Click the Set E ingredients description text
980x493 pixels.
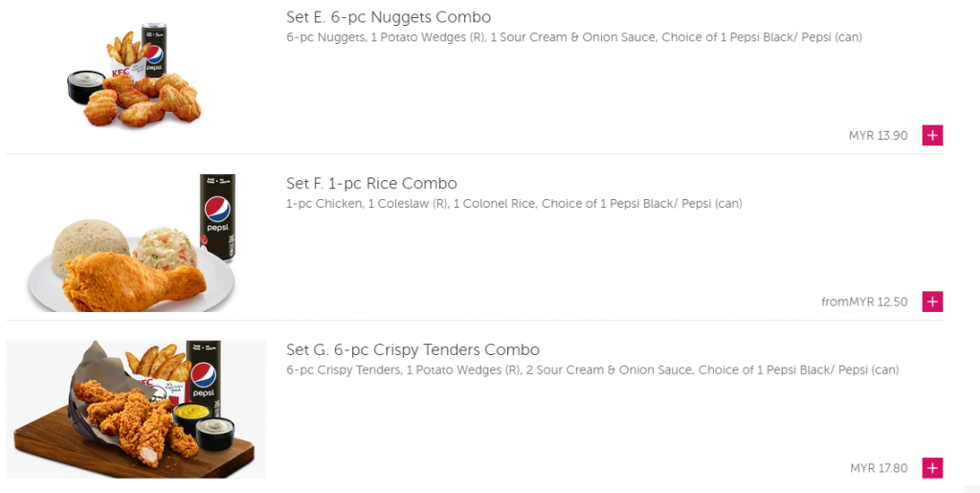[574, 37]
